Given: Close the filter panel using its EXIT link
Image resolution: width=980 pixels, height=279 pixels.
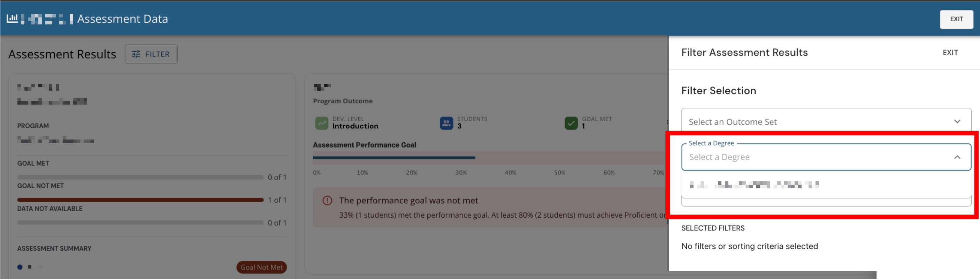Looking at the screenshot, I should pyautogui.click(x=950, y=53).
